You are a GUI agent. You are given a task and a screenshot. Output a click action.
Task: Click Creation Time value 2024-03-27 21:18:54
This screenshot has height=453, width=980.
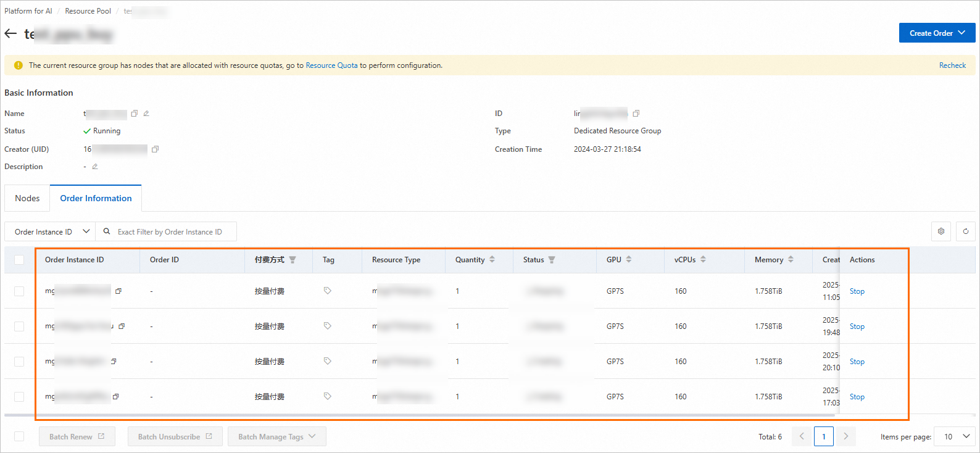pos(607,149)
